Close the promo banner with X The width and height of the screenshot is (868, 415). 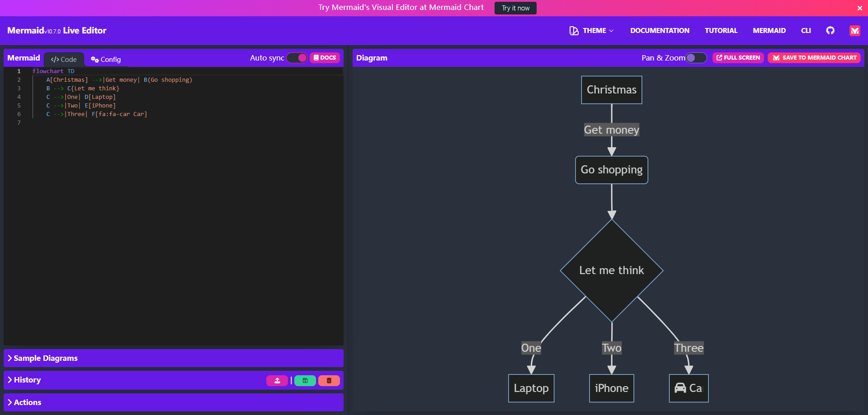pos(859,8)
